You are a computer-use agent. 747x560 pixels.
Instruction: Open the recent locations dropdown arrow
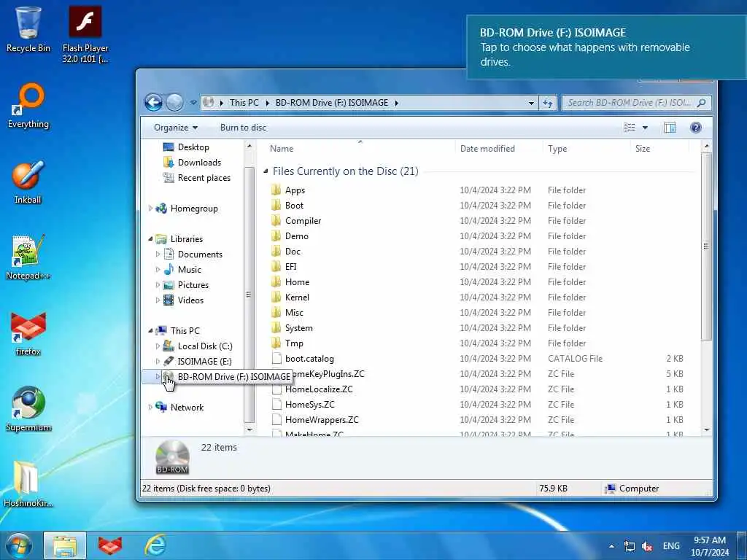(x=193, y=102)
